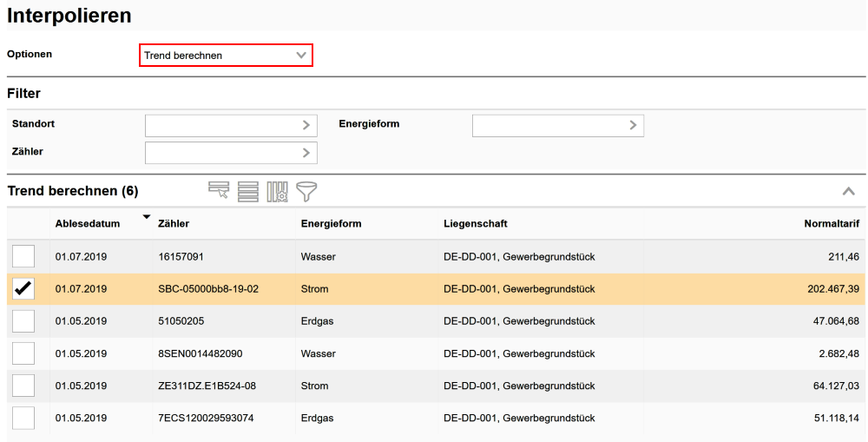868x442 pixels.
Task: Select the value 47.064,68
Action: [x=837, y=321]
